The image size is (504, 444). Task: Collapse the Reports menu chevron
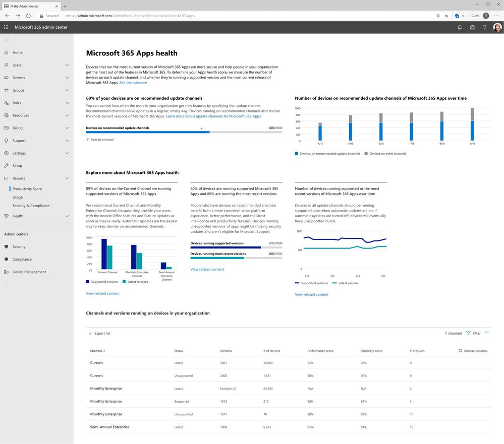click(67, 178)
